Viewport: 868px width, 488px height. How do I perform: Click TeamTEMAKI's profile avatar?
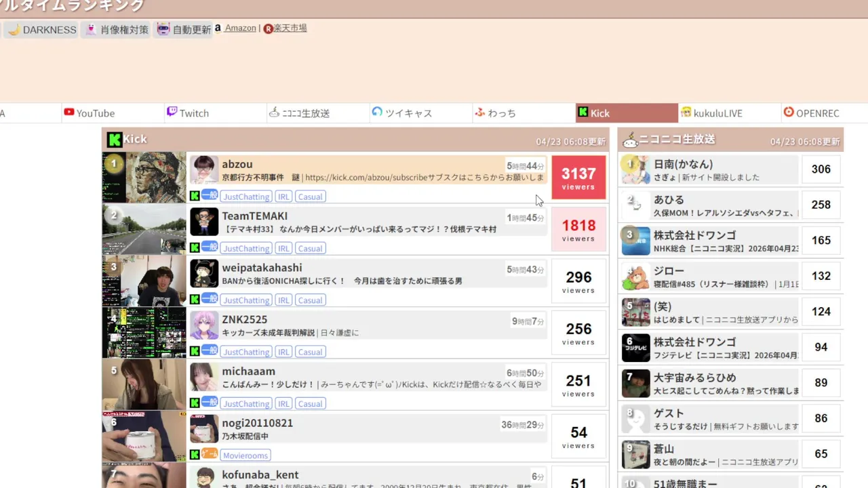(x=204, y=222)
